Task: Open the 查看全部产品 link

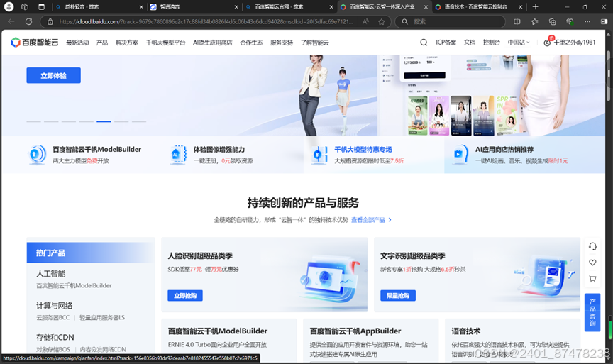Action: point(371,220)
